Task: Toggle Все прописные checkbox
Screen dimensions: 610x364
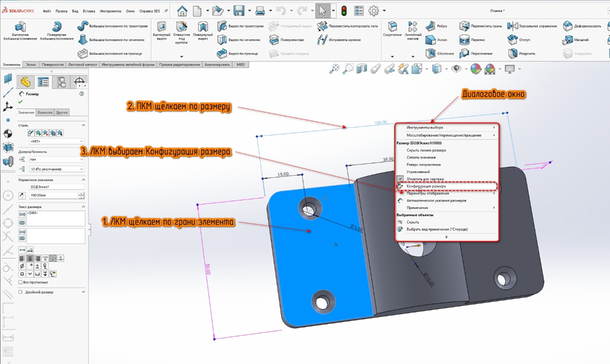Action: coord(21,283)
